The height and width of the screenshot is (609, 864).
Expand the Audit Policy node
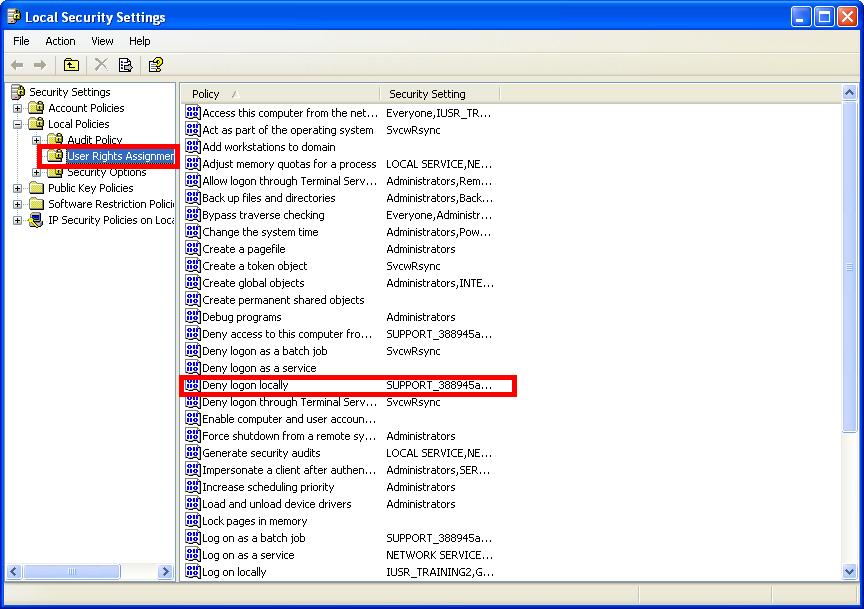[36, 140]
